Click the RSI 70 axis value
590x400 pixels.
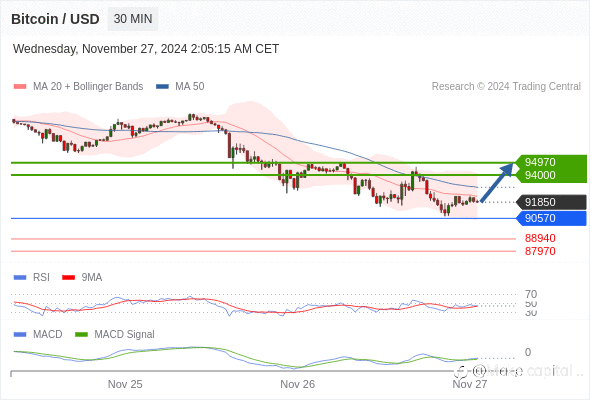531,294
